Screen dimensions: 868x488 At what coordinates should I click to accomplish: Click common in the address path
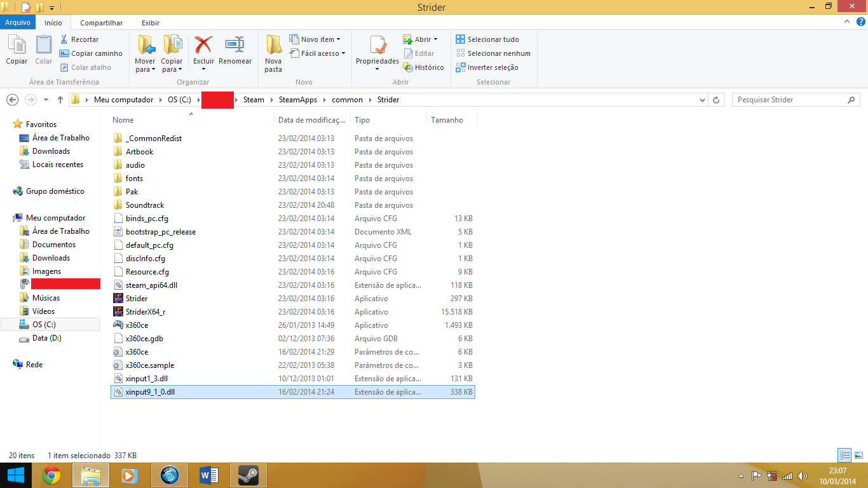coord(347,100)
